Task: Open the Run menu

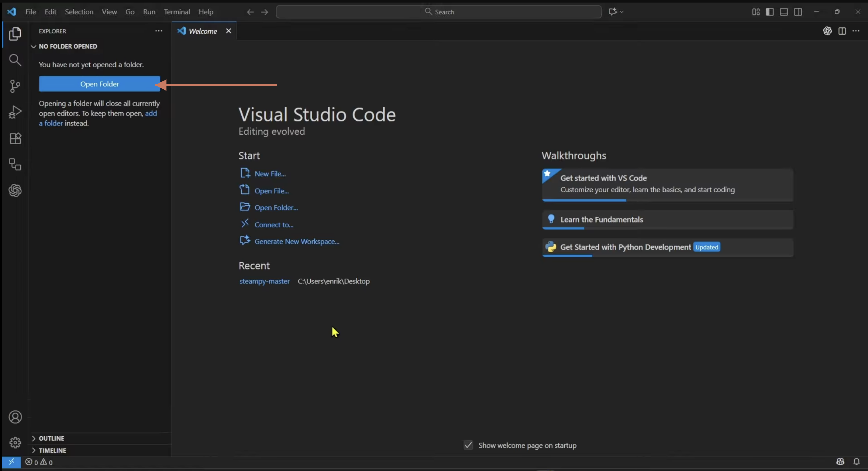Action: click(x=149, y=12)
